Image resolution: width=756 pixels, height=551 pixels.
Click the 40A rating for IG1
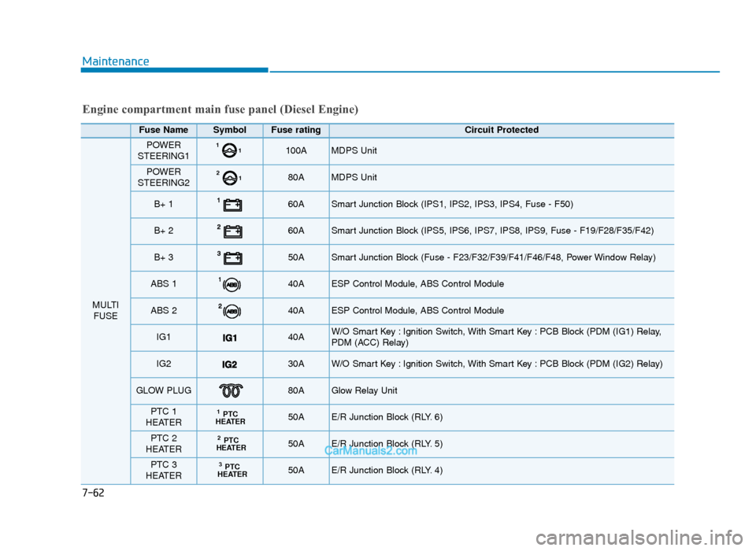point(296,338)
